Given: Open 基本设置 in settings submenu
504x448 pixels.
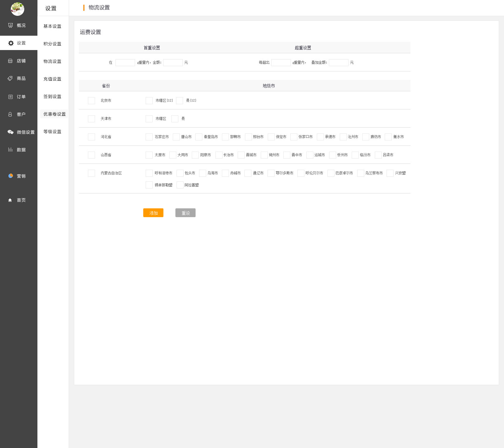Looking at the screenshot, I should coord(52,26).
